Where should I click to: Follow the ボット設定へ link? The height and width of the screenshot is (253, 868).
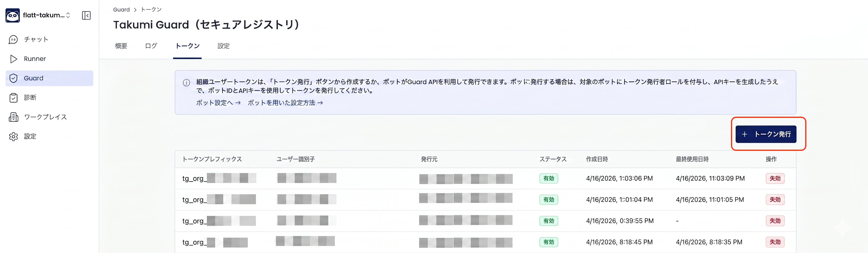pos(218,103)
